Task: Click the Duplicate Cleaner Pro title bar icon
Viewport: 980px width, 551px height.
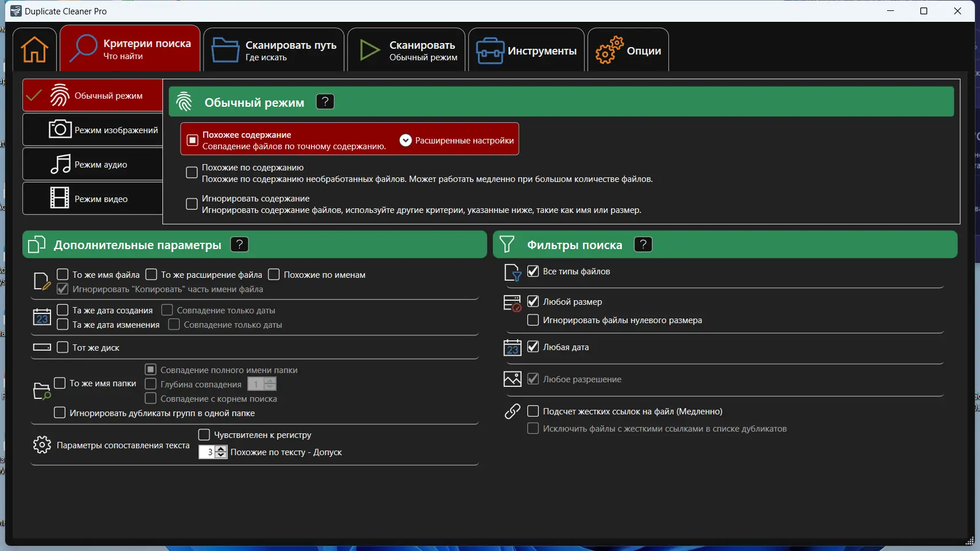Action: (16, 11)
